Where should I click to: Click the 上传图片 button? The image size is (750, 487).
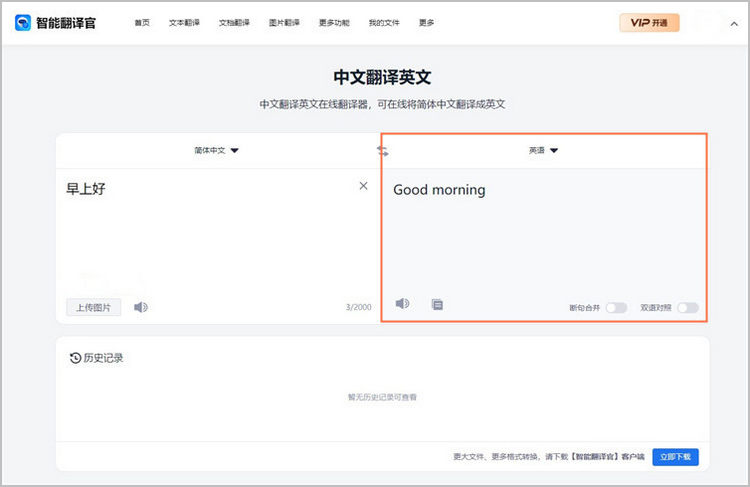click(94, 307)
